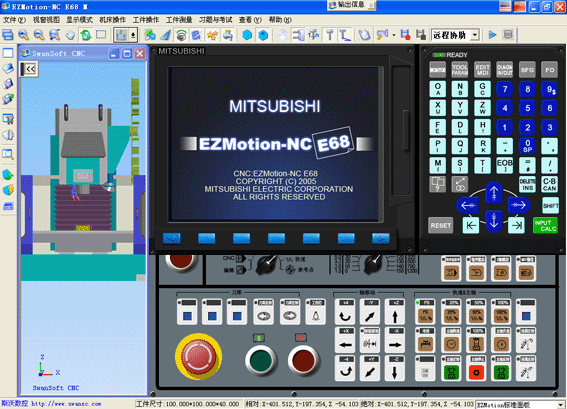567x409 pixels.
Task: Open the 文件(F) menu
Action: pos(14,20)
